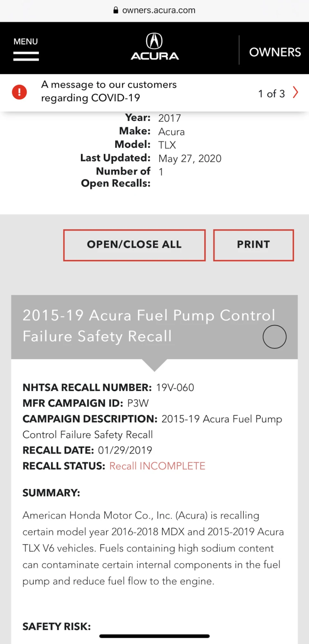The image size is (309, 644).
Task: Tap the ACURA wordmark
Action: [154, 56]
